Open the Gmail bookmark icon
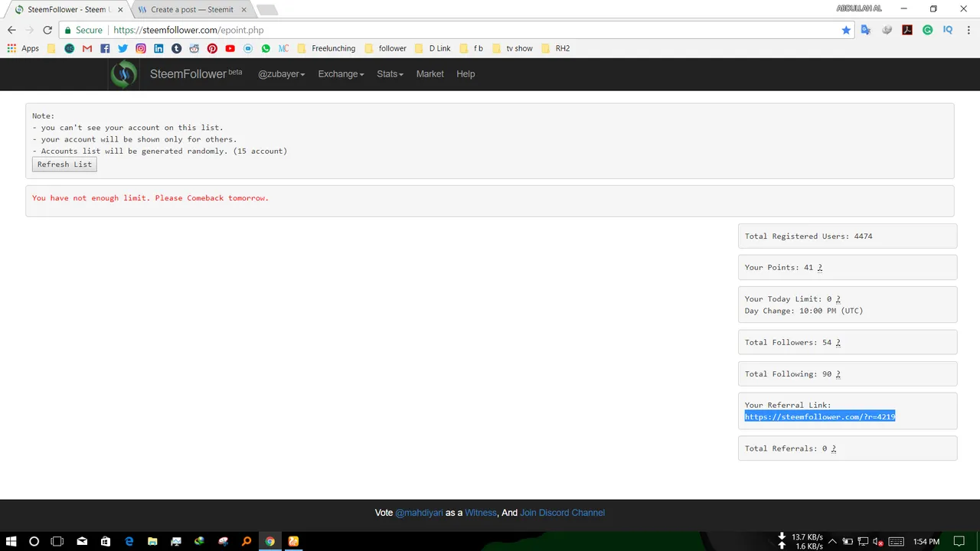Image resolution: width=980 pixels, height=551 pixels. point(87,48)
